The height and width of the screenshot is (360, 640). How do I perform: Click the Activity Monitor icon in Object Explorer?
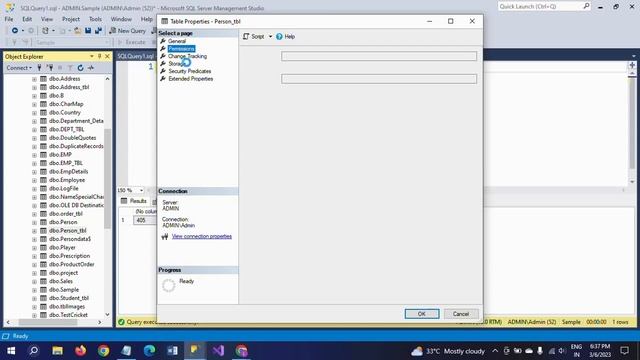pos(91,68)
